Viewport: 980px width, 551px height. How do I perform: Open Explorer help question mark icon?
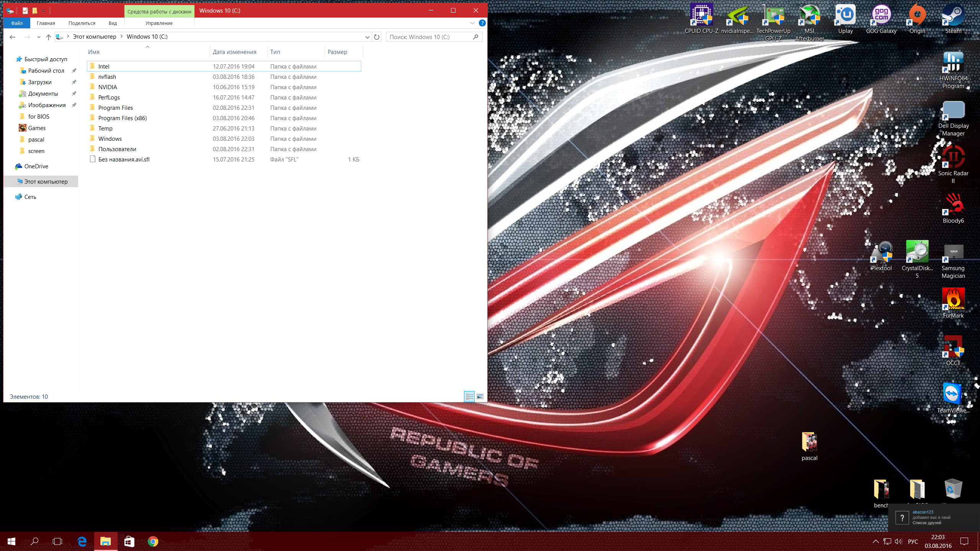pos(482,23)
